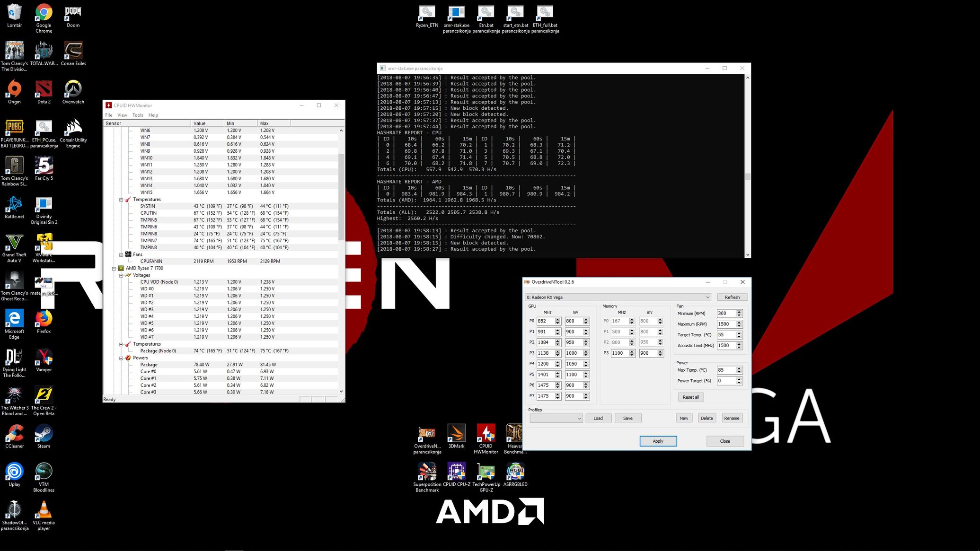Click the Max column header
The height and width of the screenshot is (551, 980).
click(274, 123)
